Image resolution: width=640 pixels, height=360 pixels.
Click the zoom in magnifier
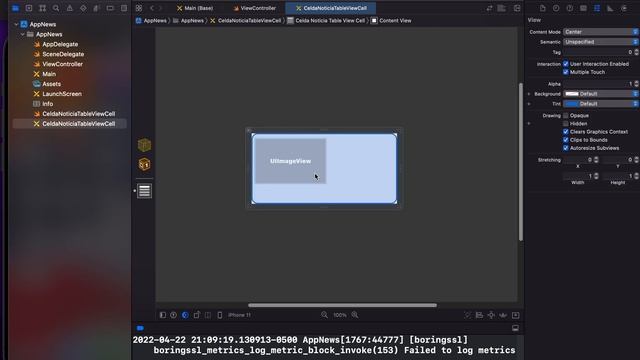(x=355, y=315)
